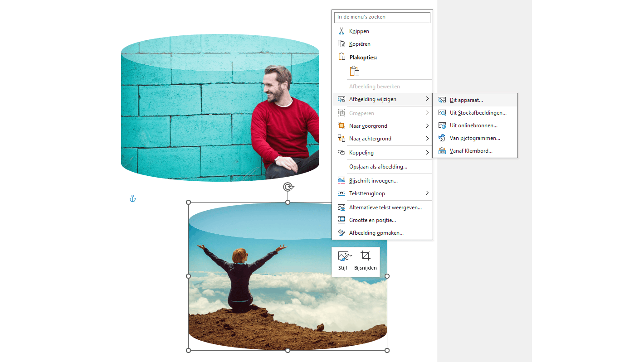The image size is (644, 362).
Task: Choose Knippen to cut the picture
Action: 382,31
